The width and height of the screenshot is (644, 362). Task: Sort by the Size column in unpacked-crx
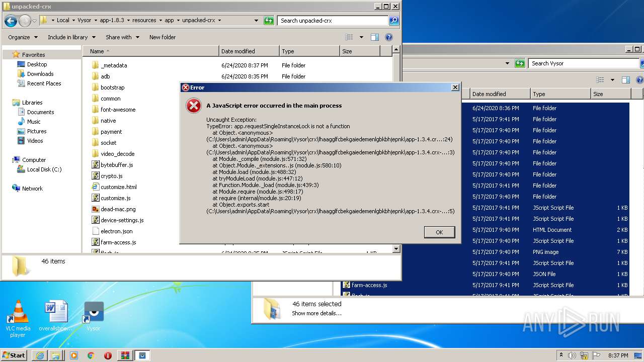360,51
